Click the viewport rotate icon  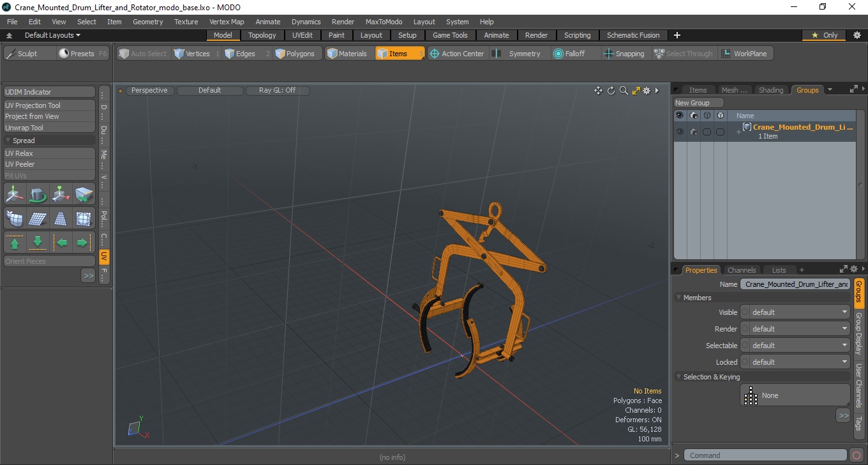pyautogui.click(x=611, y=91)
